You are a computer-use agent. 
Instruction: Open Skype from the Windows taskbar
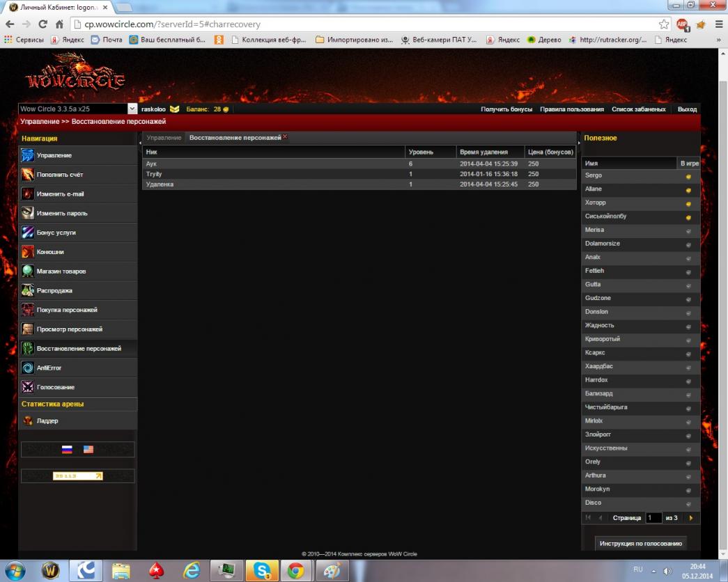263,571
